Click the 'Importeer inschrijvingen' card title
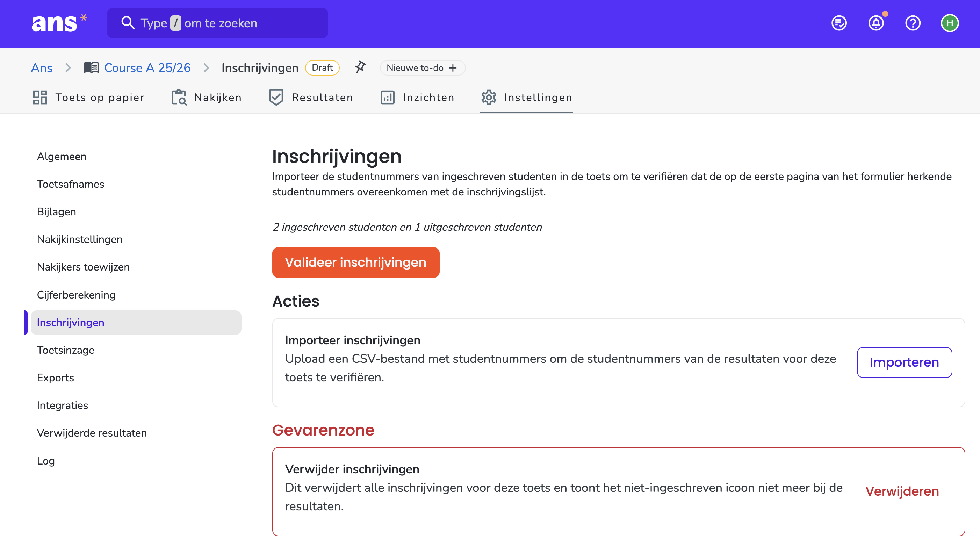The width and height of the screenshot is (980, 539). pos(353,340)
